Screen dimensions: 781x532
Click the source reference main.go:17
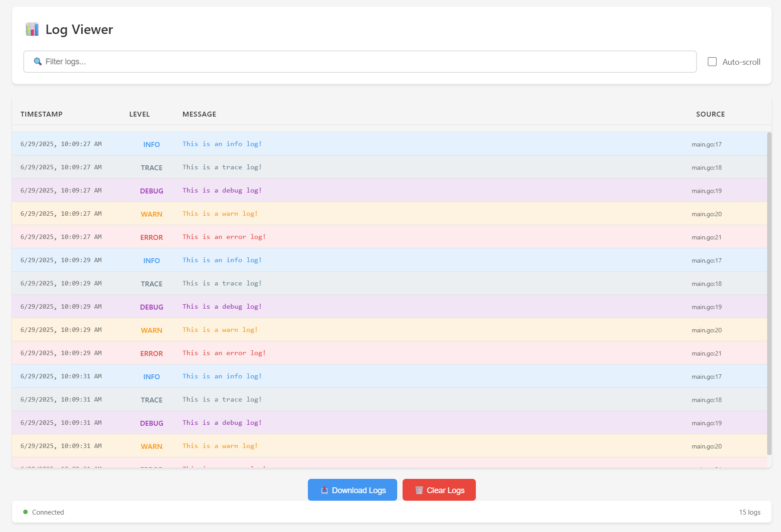coord(706,144)
